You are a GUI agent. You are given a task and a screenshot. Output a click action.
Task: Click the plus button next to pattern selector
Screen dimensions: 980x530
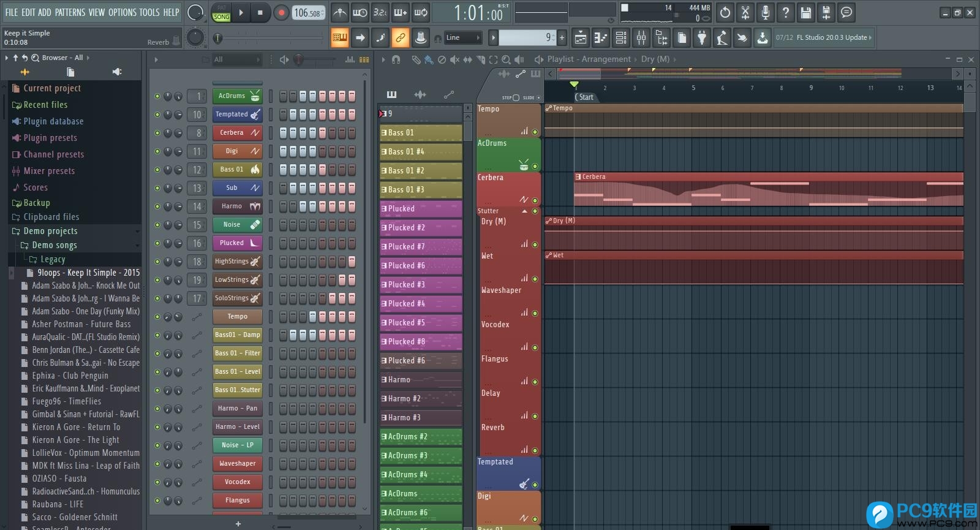pos(562,38)
